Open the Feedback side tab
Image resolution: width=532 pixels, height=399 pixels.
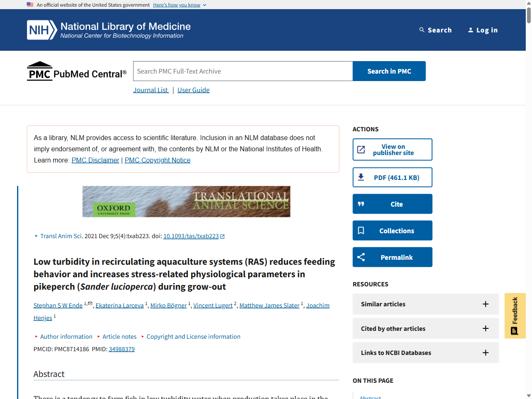point(515,315)
